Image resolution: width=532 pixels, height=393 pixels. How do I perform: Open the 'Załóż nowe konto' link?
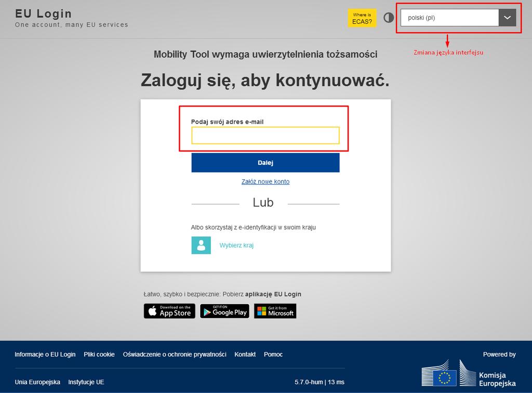265,181
